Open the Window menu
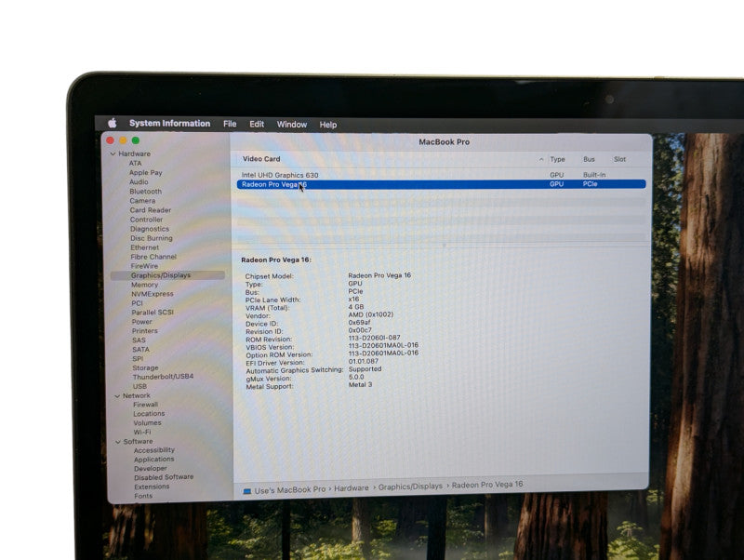 pyautogui.click(x=292, y=125)
